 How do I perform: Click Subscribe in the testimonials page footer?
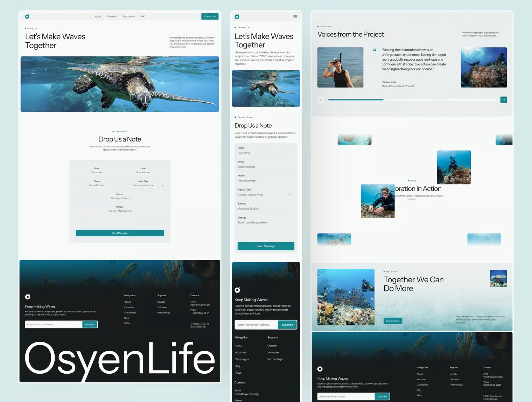pyautogui.click(x=382, y=396)
